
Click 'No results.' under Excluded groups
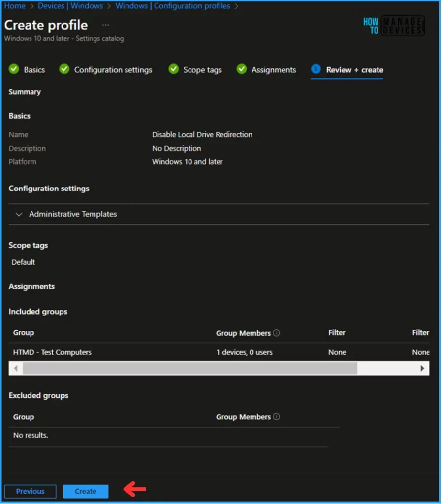(31, 435)
